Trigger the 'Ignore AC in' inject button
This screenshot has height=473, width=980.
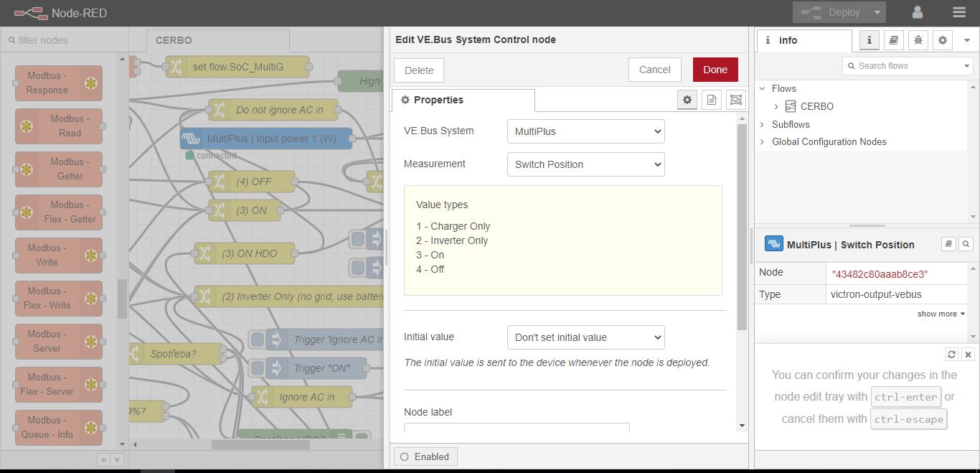pos(258,339)
